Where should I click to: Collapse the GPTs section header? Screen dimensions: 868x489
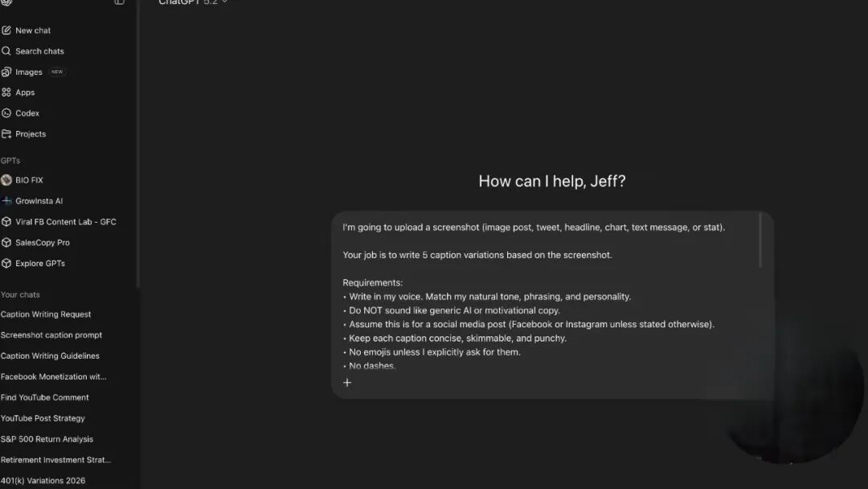point(10,161)
